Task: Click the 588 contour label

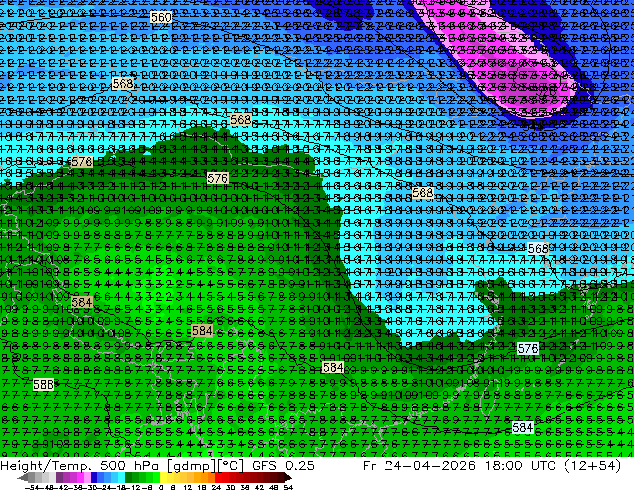Action: click(43, 384)
